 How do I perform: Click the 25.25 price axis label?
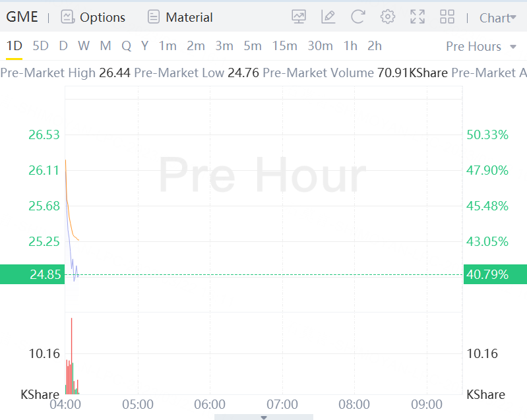pyautogui.click(x=44, y=241)
